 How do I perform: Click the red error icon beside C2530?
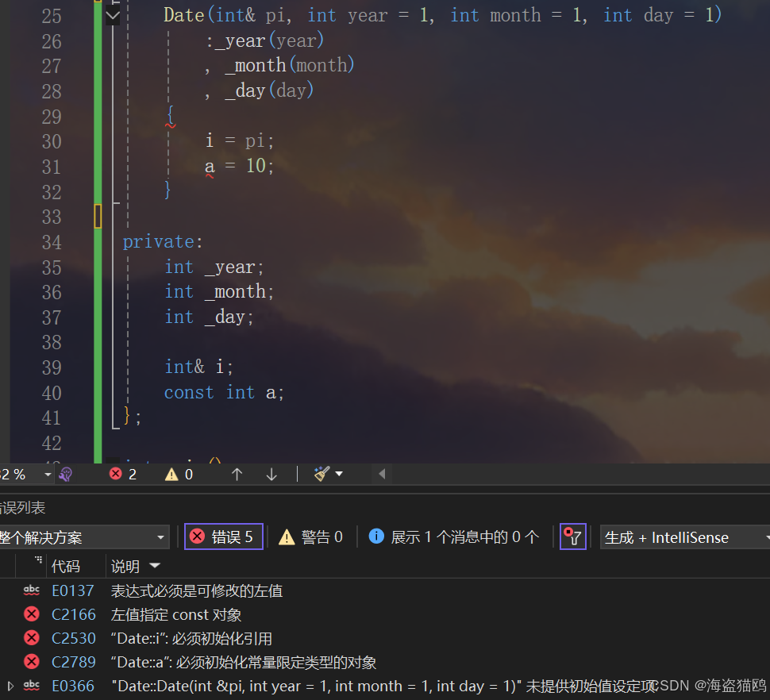coord(32,637)
